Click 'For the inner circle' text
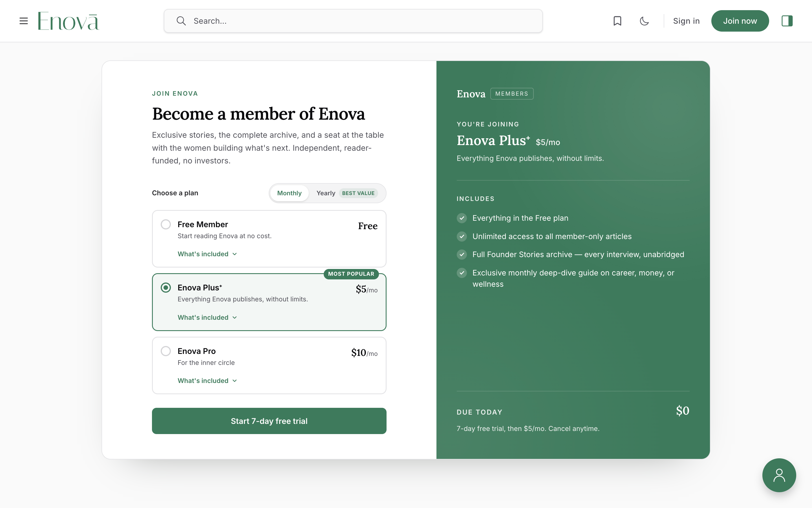Image resolution: width=812 pixels, height=508 pixels. click(x=206, y=363)
